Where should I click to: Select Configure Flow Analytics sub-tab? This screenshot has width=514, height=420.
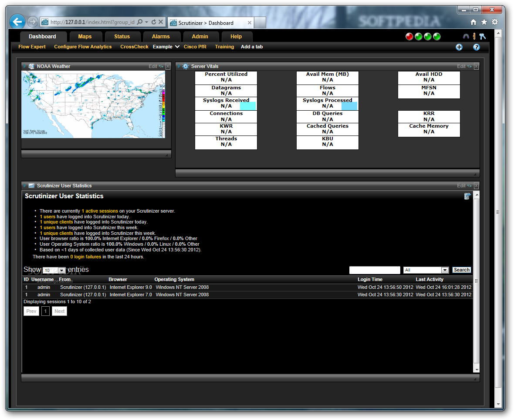click(x=83, y=47)
